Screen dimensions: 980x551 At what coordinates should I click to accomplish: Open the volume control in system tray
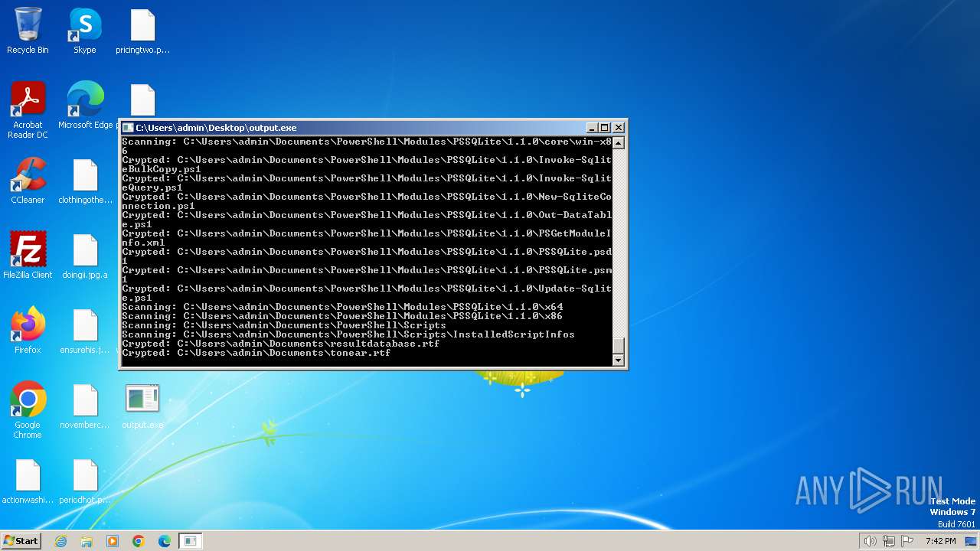tap(871, 541)
